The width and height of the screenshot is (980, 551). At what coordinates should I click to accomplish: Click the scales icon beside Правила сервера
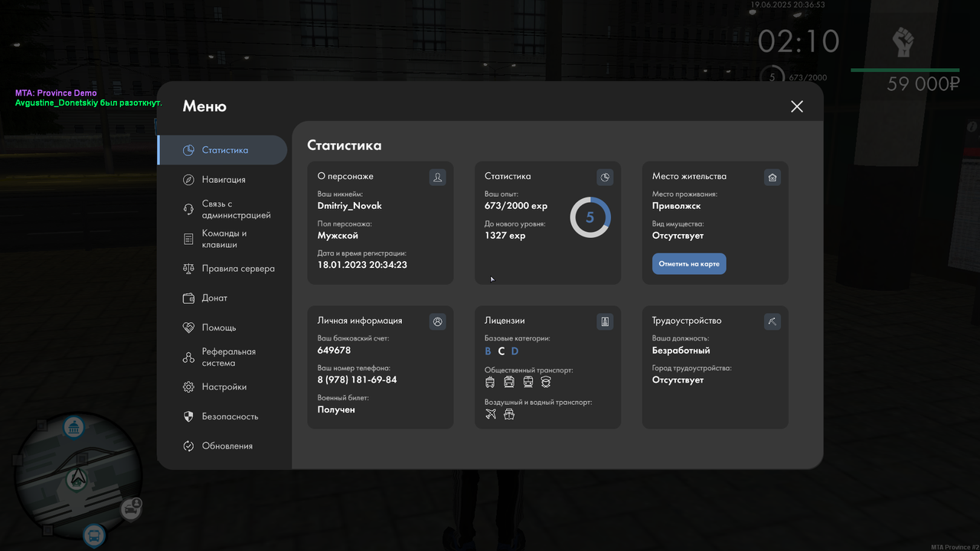coord(188,269)
